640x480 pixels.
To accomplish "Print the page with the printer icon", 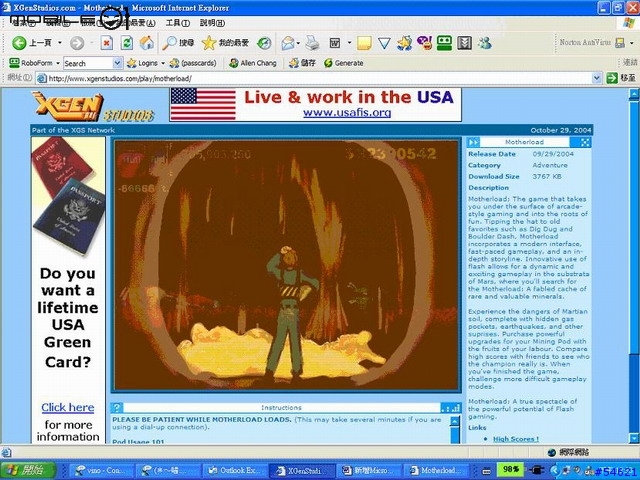I will 312,43.
